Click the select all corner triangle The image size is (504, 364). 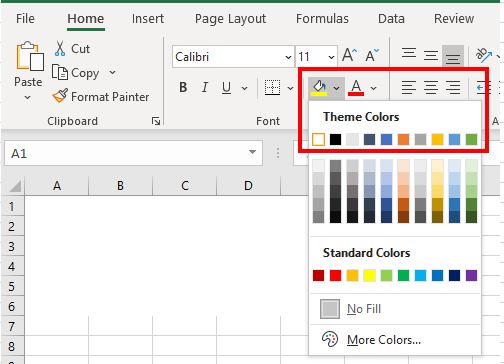pyautogui.click(x=15, y=186)
